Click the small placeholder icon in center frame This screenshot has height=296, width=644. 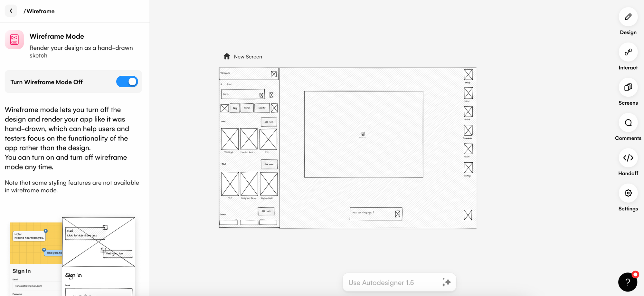(x=363, y=134)
